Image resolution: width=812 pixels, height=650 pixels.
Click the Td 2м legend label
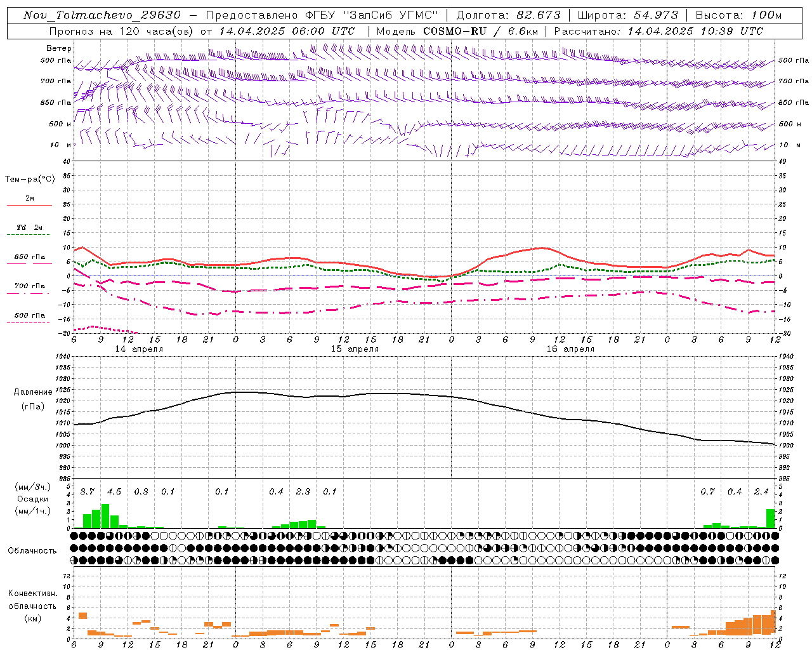click(x=30, y=227)
